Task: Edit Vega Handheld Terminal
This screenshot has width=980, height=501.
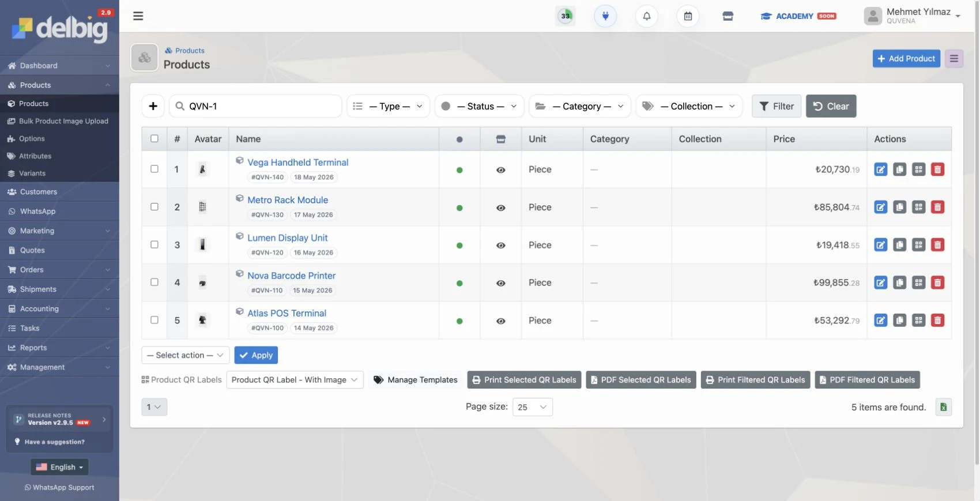Action: (x=881, y=169)
